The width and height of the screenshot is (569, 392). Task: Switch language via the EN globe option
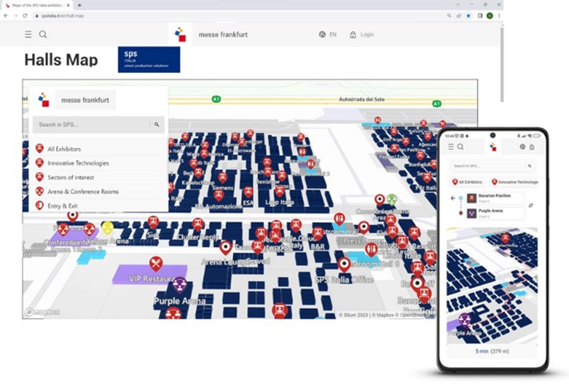point(328,34)
